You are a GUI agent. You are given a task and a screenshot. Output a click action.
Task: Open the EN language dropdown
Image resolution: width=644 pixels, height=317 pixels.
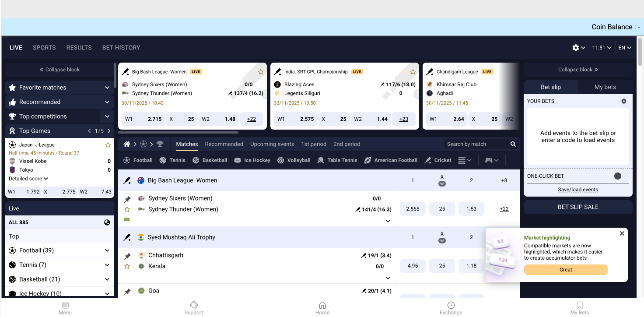625,47
